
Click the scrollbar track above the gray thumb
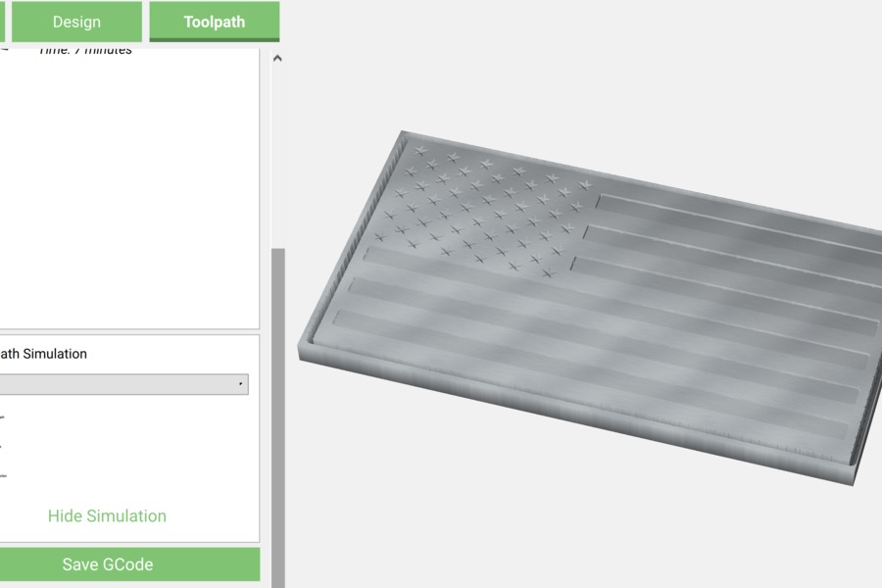tap(278, 156)
